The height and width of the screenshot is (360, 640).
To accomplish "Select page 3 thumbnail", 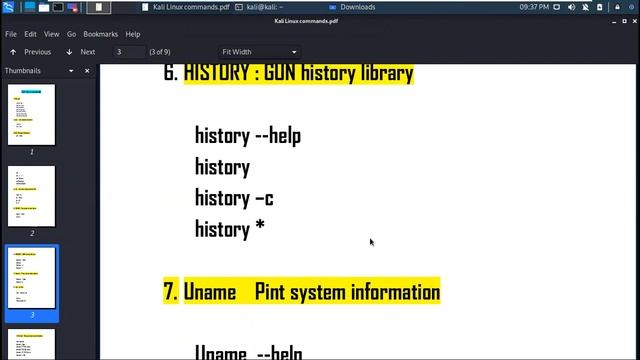I will point(31,278).
